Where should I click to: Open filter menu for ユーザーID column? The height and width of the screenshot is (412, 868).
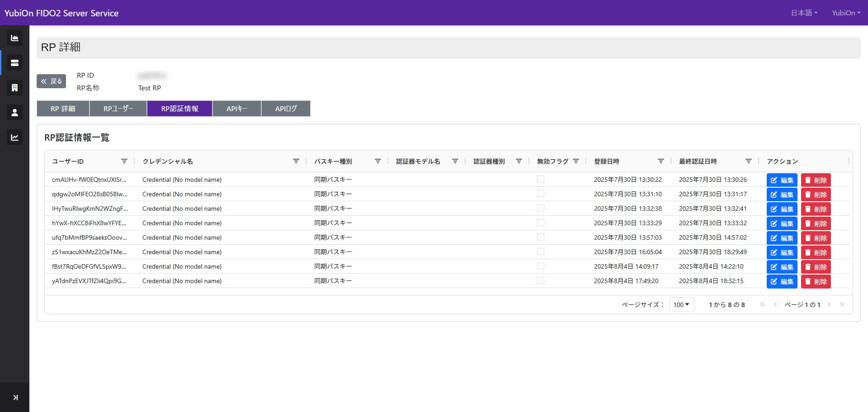pos(124,161)
